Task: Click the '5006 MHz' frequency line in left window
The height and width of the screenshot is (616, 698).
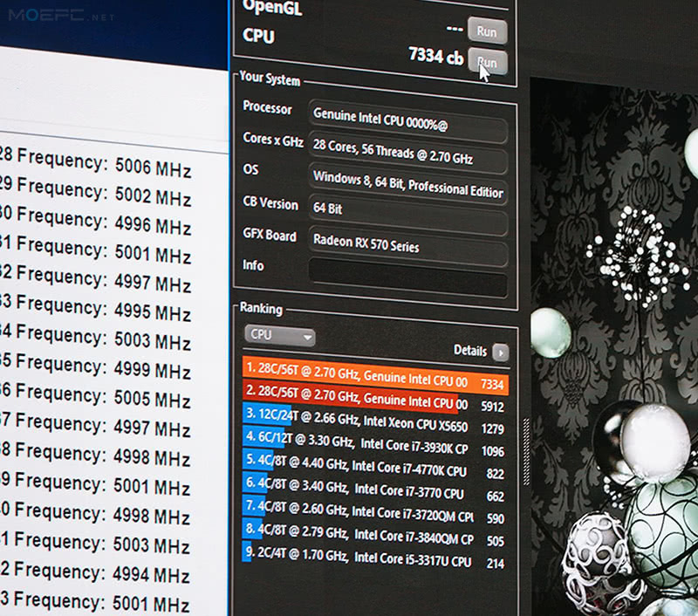Action: click(x=96, y=162)
